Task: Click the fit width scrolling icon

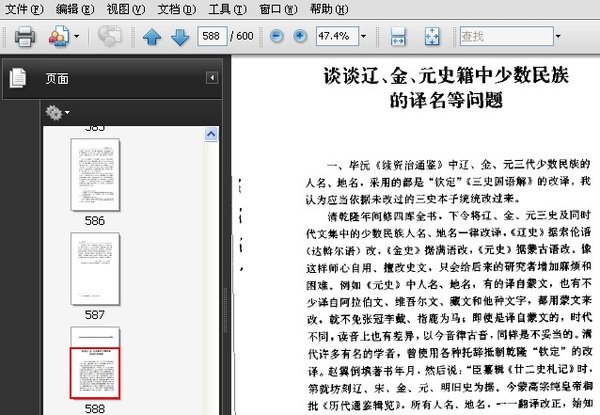Action: (x=398, y=38)
